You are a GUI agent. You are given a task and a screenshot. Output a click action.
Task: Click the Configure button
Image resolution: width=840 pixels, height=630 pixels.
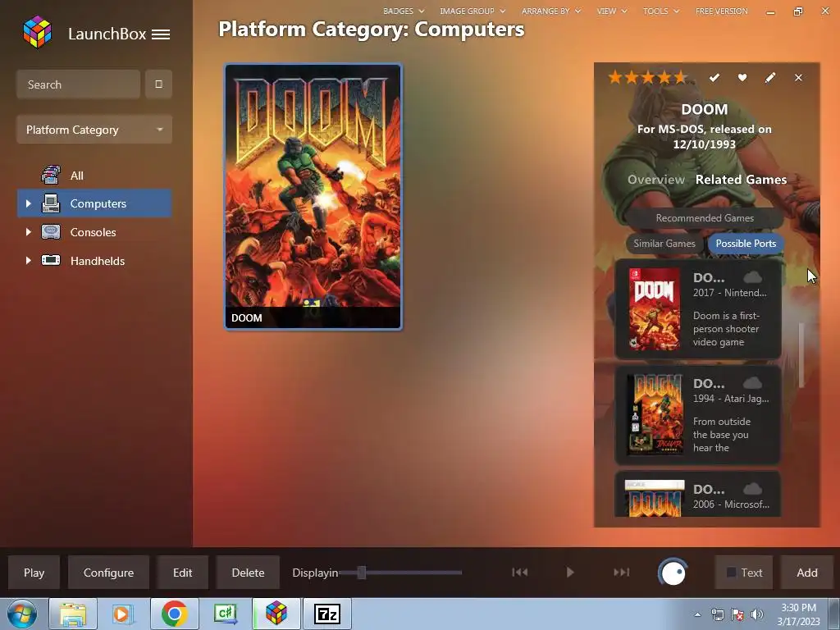(x=108, y=573)
